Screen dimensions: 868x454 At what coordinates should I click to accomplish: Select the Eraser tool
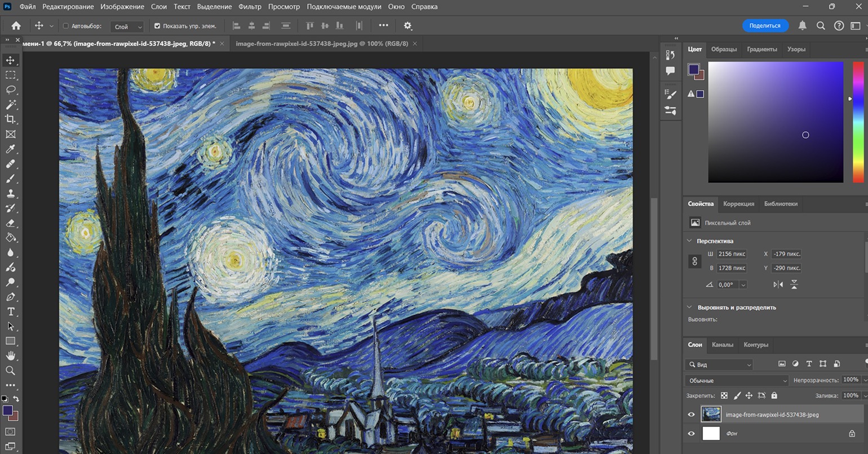pos(10,223)
